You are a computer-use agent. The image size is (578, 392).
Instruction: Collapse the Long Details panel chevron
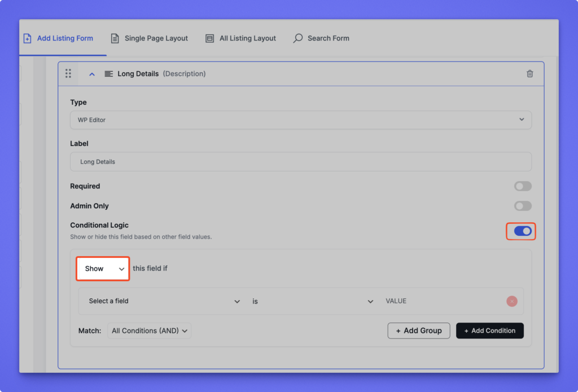tap(92, 74)
